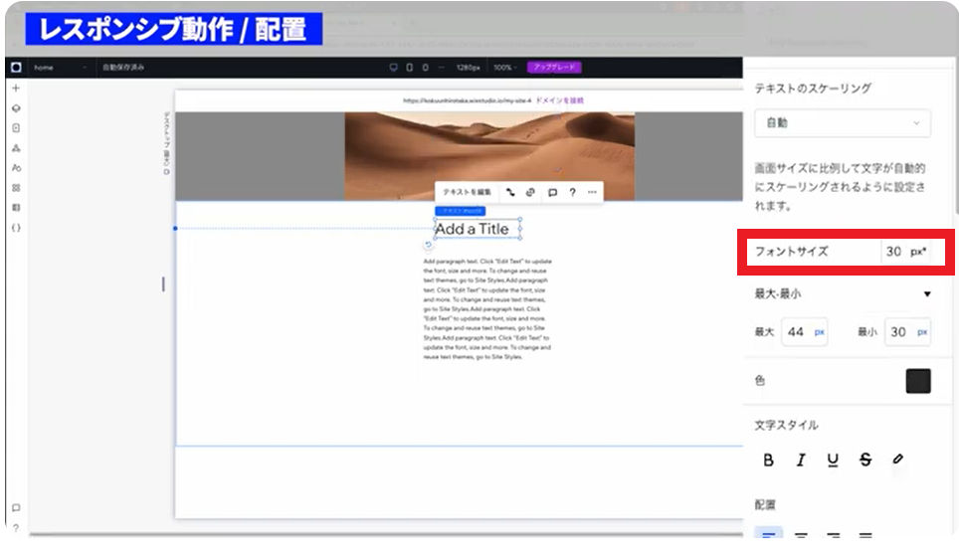Select justify text alignment
Viewport: 959px width, 560px height.
(864, 535)
